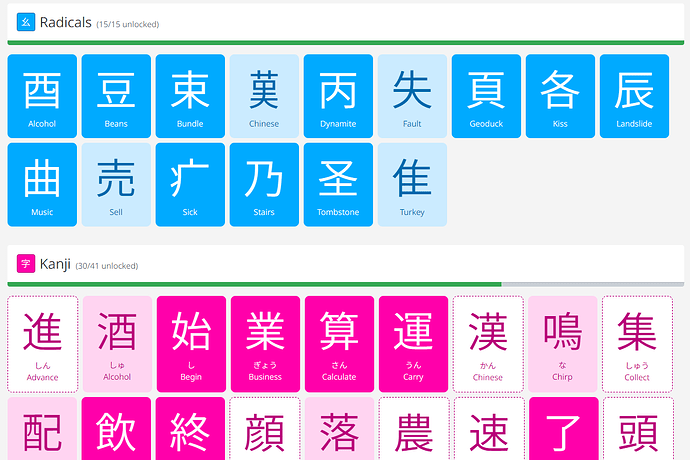690x460 pixels.
Task: Select the Sell radical card
Action: [116, 184]
